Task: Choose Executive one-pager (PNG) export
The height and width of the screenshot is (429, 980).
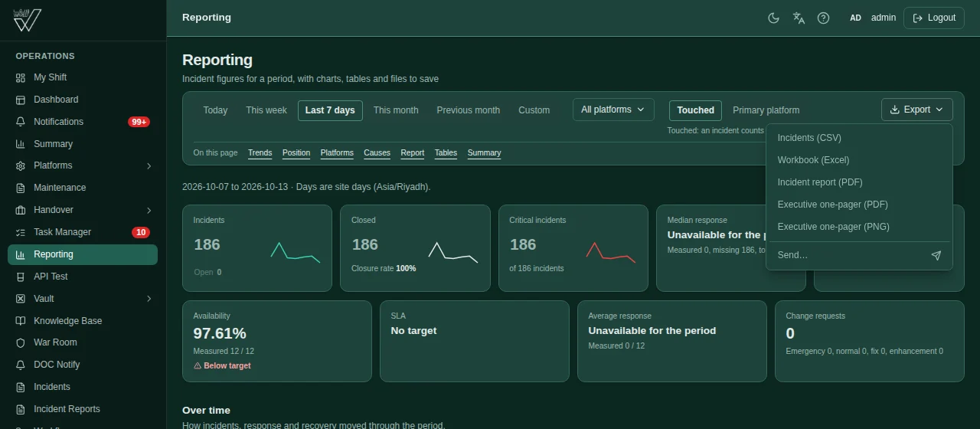Action: click(x=859, y=227)
